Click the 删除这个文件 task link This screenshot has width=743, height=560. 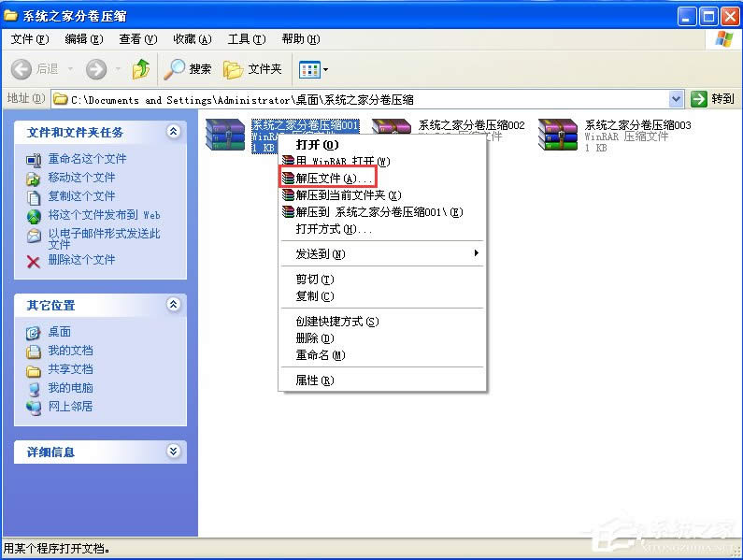coord(81,260)
